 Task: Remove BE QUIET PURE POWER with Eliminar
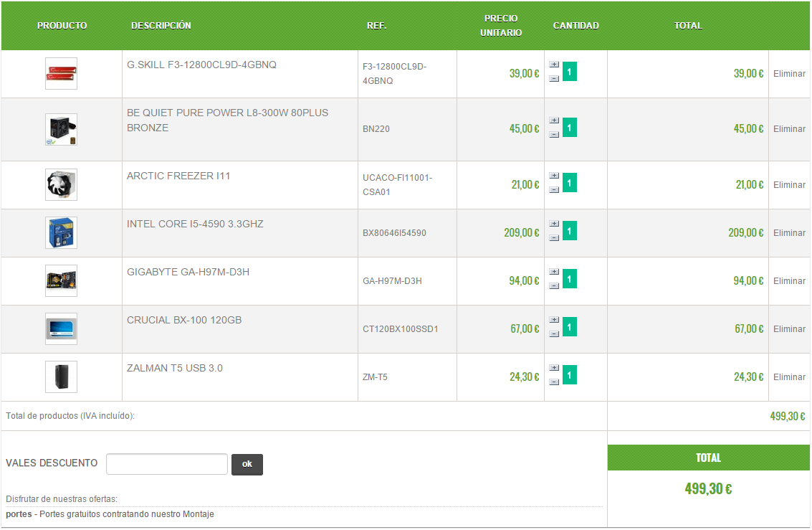tap(789, 129)
